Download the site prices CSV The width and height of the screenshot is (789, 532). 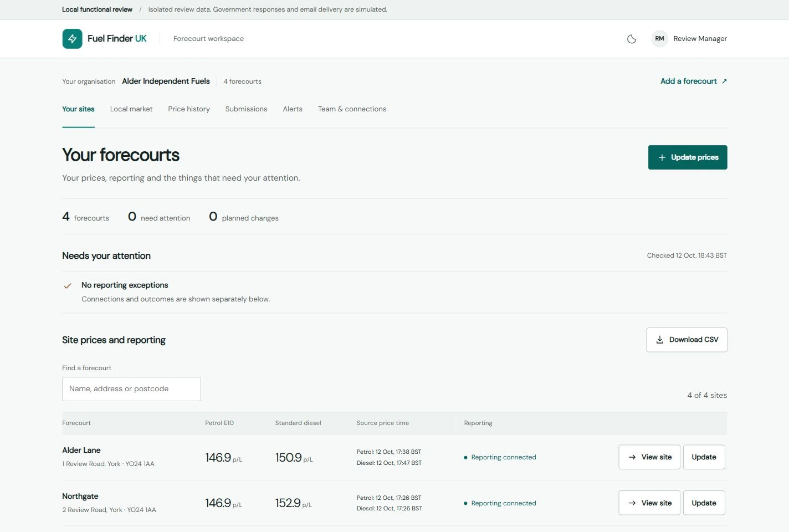tap(686, 340)
